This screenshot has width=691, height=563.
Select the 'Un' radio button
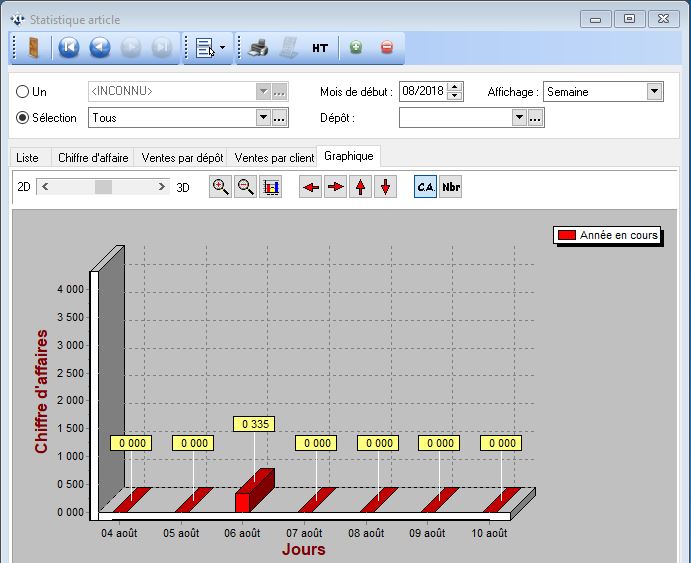[x=23, y=91]
